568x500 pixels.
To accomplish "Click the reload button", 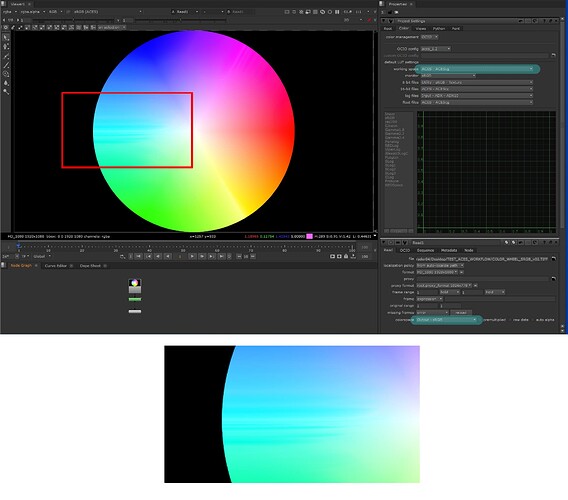I will [x=461, y=312].
